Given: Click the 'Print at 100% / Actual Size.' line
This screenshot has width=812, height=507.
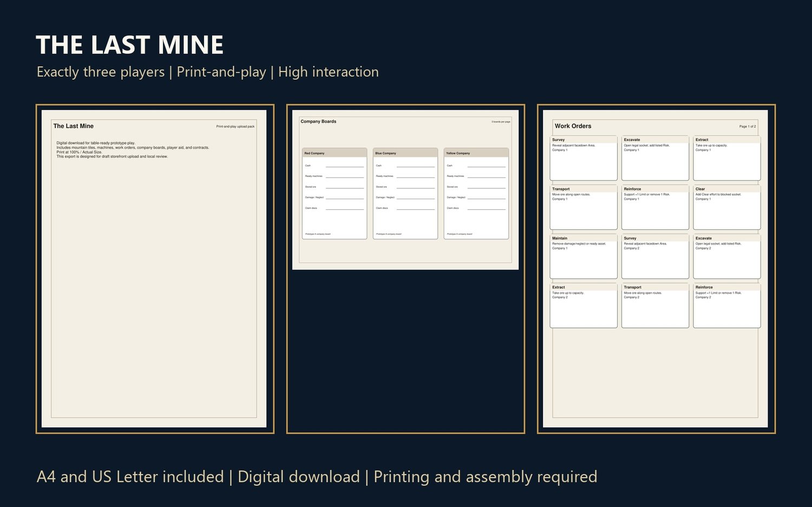Looking at the screenshot, I should pyautogui.click(x=79, y=152).
